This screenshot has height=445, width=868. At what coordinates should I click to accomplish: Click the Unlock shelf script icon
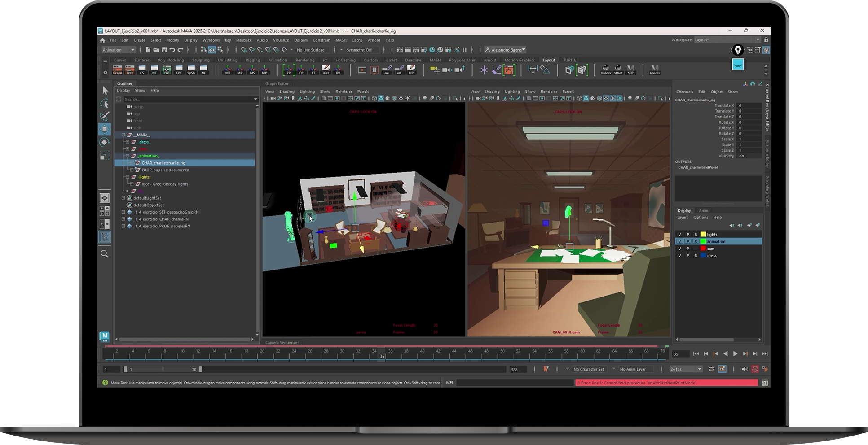coord(606,70)
